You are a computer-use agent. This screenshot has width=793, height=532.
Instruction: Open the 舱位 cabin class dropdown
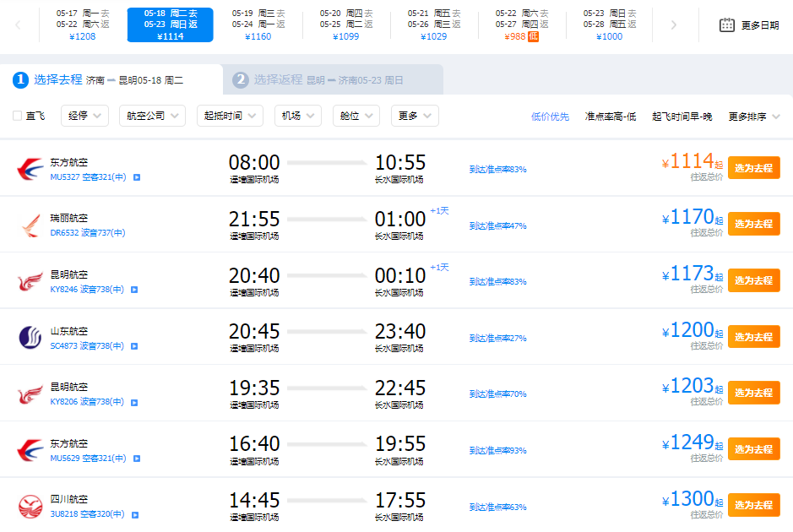356,117
